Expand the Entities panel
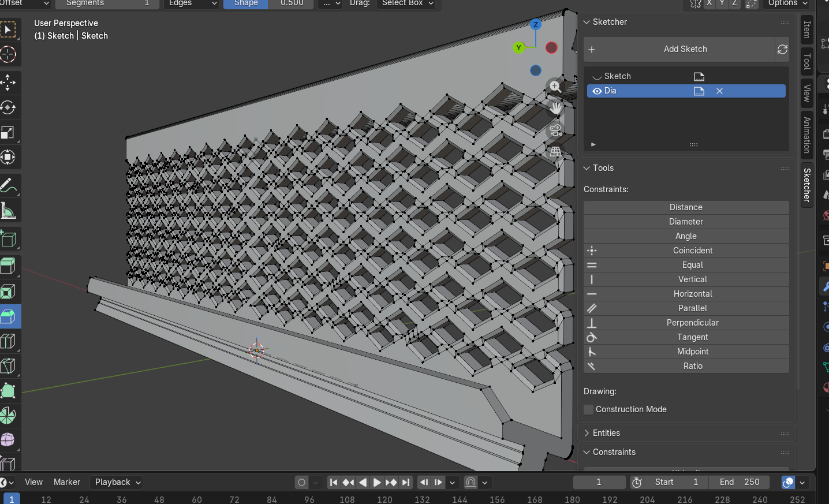The image size is (829, 504). pyautogui.click(x=606, y=433)
